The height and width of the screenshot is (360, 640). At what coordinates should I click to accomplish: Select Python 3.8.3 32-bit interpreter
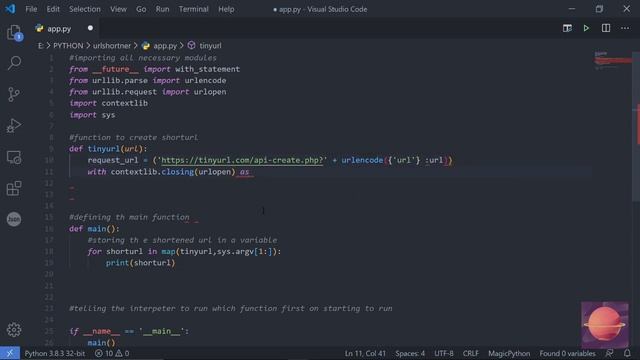(x=55, y=353)
